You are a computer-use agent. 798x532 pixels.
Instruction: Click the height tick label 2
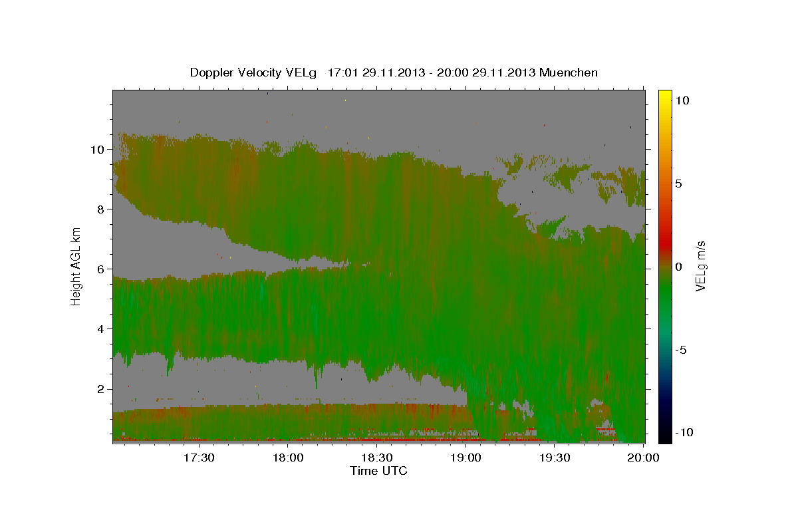(x=101, y=389)
